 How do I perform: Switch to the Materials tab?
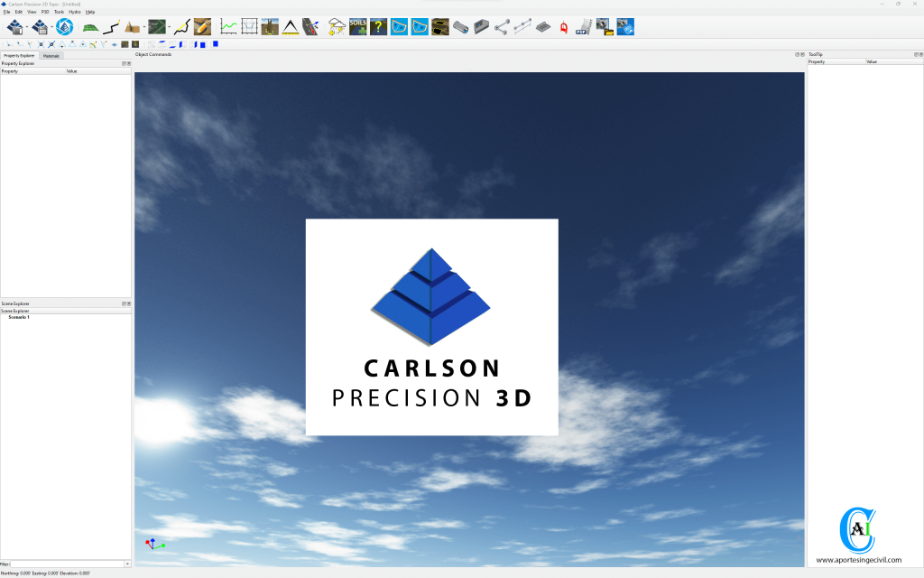(x=51, y=55)
